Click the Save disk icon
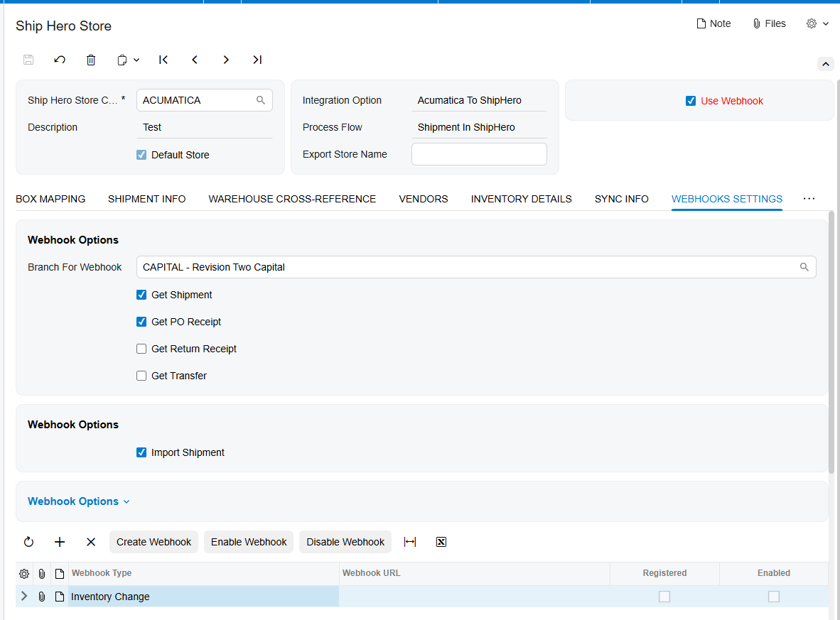This screenshot has height=620, width=840. pyautogui.click(x=28, y=60)
